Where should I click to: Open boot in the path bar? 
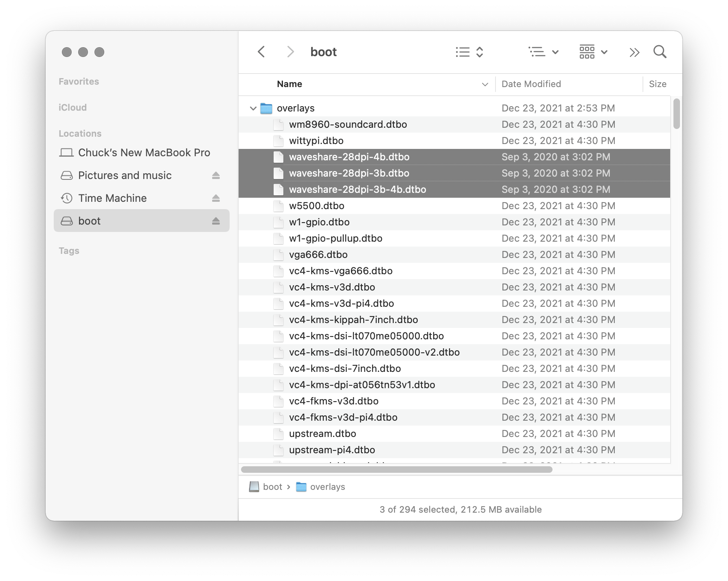pyautogui.click(x=272, y=487)
